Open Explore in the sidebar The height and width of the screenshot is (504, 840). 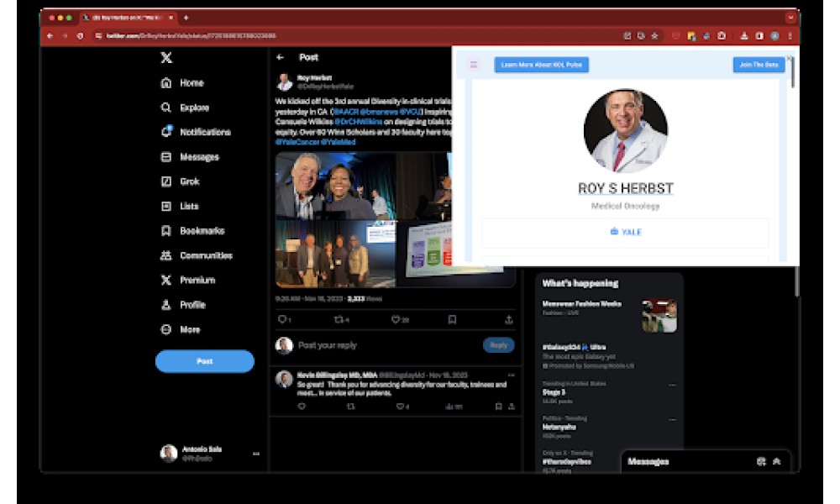click(194, 108)
